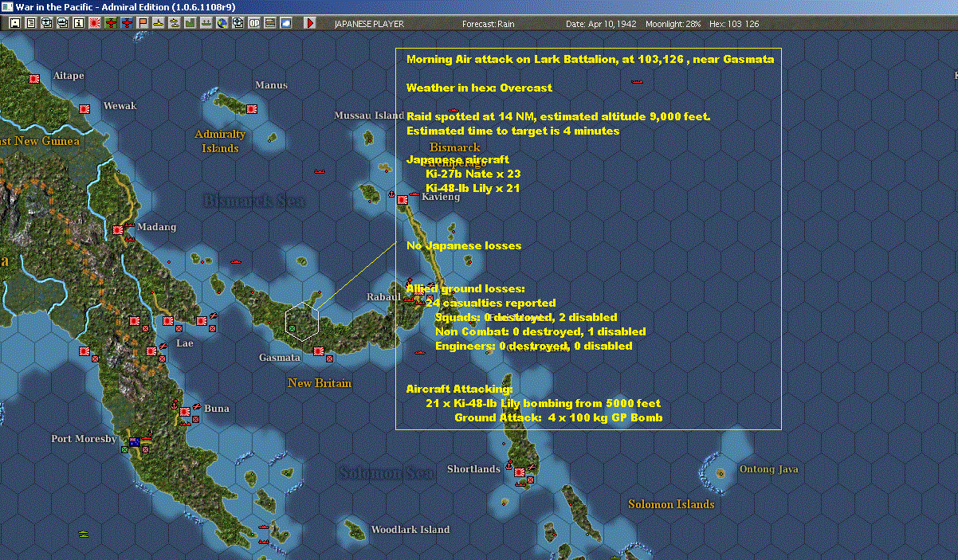The width and height of the screenshot is (958, 560).
Task: Click the Lae map label
Action: 185,343
